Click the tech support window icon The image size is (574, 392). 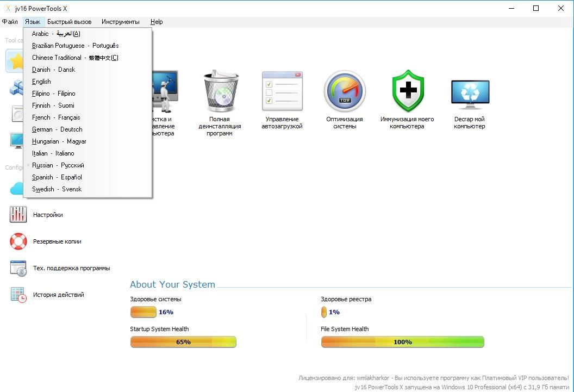click(18, 268)
